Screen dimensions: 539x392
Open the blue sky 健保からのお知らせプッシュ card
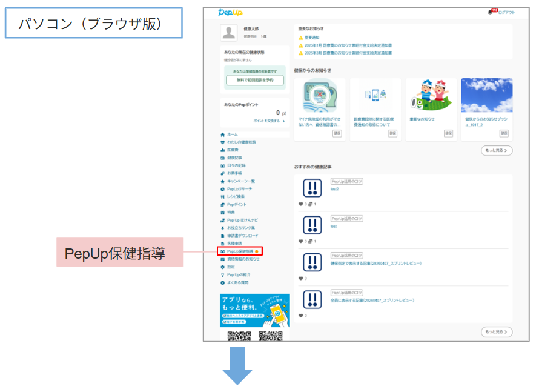click(x=487, y=110)
